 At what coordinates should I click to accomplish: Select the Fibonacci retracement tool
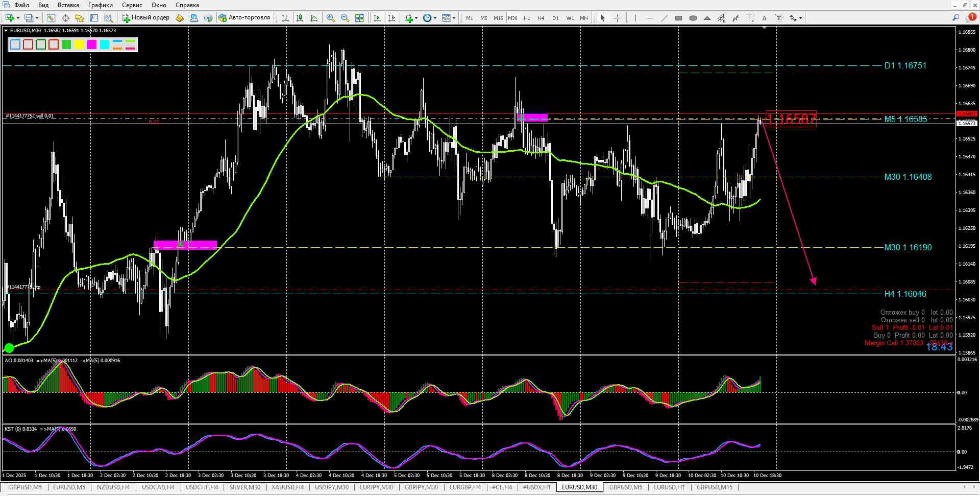click(750, 18)
